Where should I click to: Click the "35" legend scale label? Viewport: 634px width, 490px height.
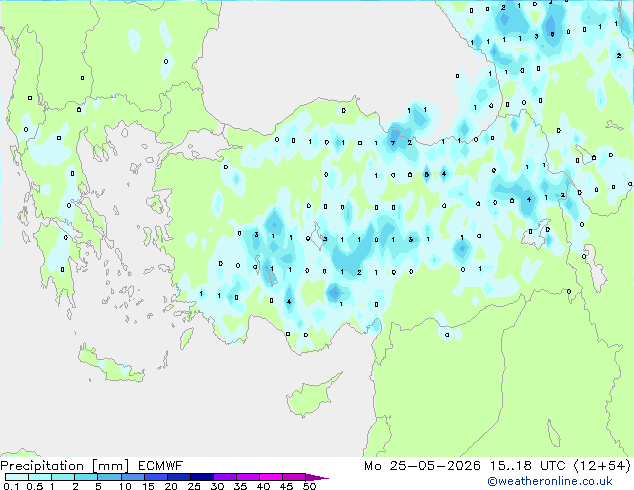click(x=240, y=486)
